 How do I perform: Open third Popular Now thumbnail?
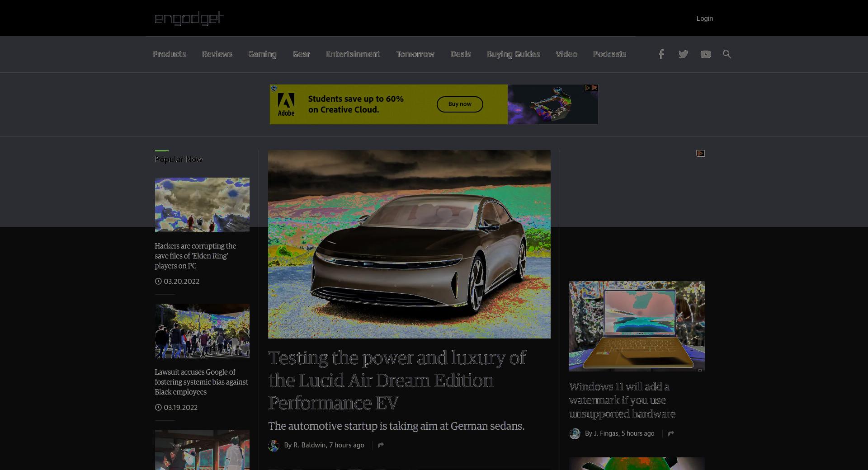pos(202,450)
